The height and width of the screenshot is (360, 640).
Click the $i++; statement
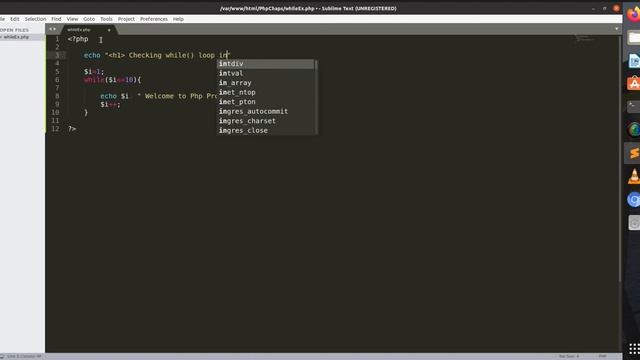[110, 104]
